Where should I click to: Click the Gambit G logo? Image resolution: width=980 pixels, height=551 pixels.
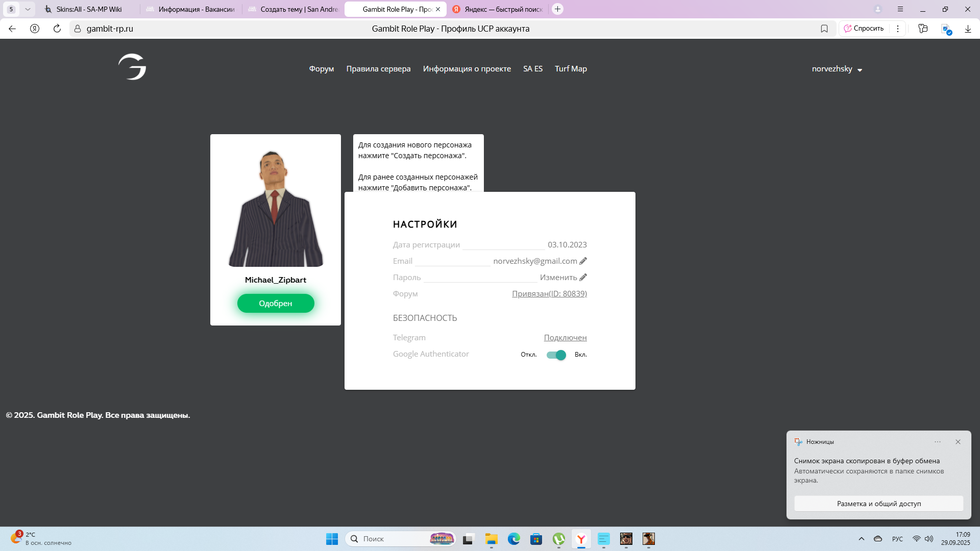(x=132, y=67)
